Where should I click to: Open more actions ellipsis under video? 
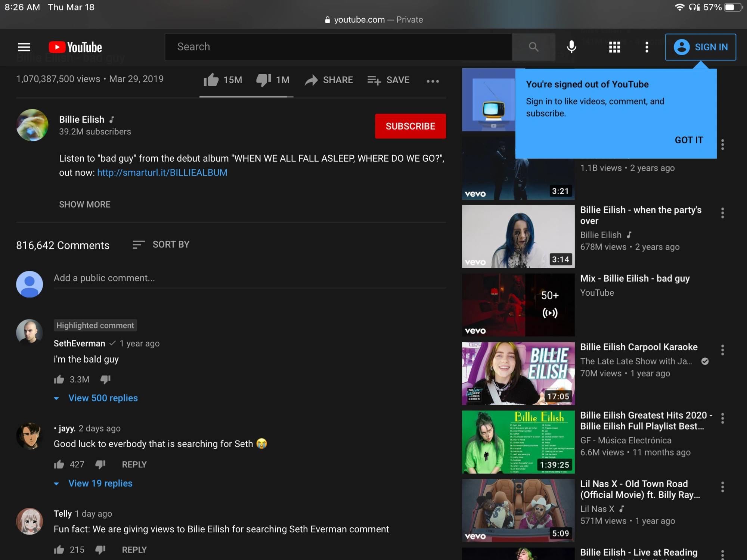click(x=433, y=81)
